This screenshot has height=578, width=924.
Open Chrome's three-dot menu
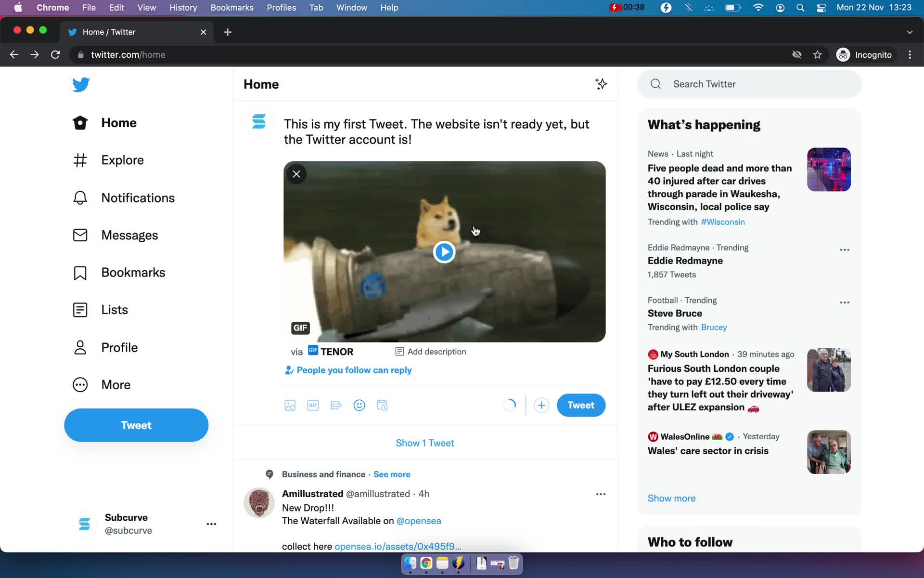[x=910, y=55]
